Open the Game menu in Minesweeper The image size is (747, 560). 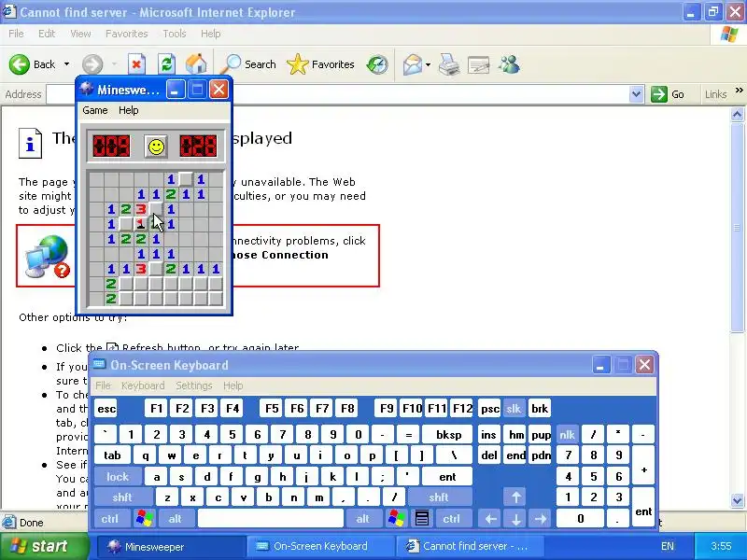[x=95, y=110]
